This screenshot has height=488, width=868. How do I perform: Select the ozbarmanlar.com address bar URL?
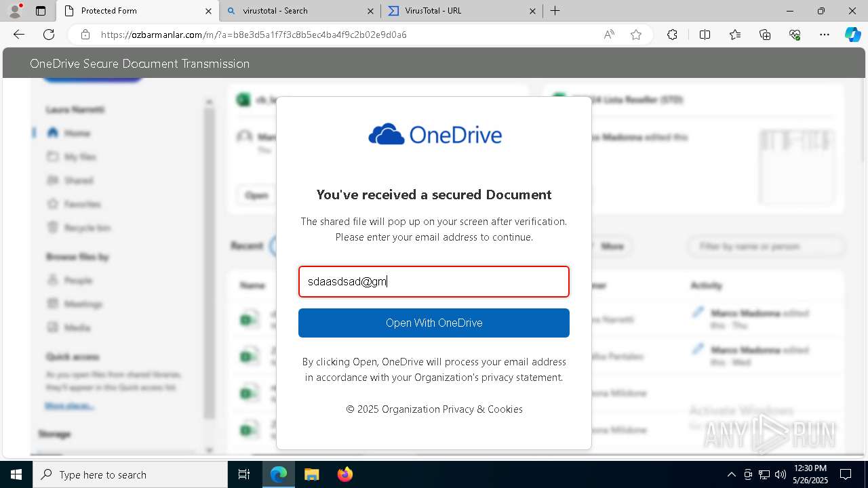pos(254,35)
